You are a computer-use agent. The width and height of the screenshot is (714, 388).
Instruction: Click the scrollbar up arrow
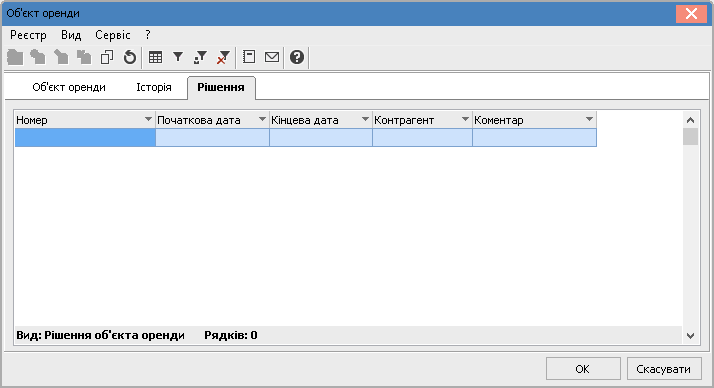[x=690, y=120]
